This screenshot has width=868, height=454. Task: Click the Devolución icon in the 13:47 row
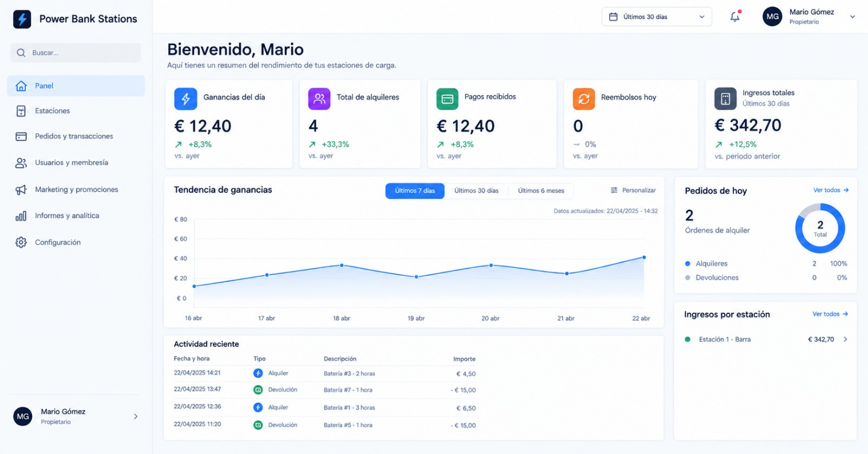(x=258, y=390)
